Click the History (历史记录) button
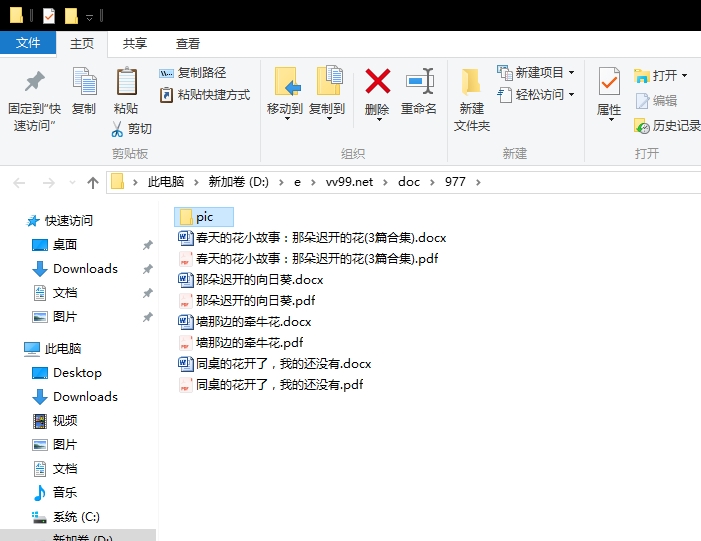This screenshot has height=541, width=701. coord(667,126)
